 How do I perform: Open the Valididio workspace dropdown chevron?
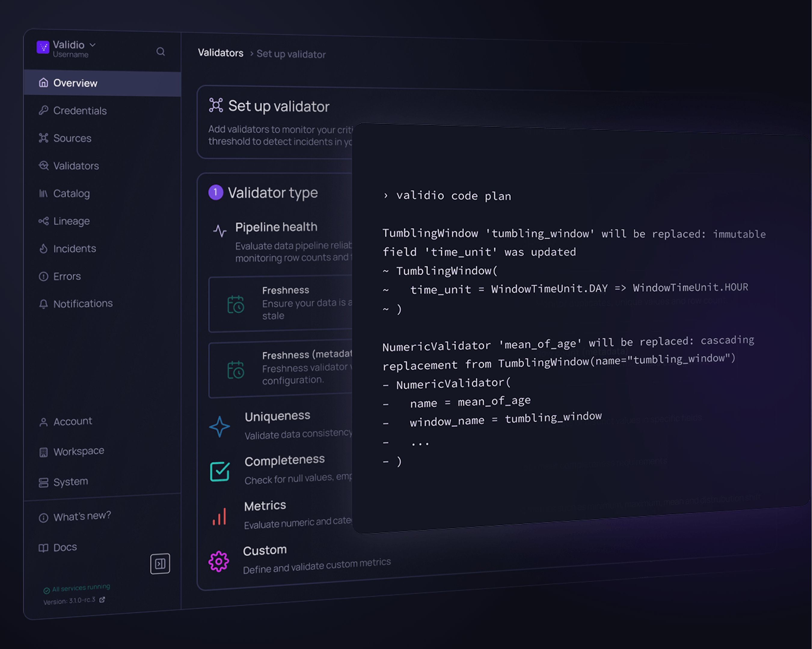pos(93,45)
